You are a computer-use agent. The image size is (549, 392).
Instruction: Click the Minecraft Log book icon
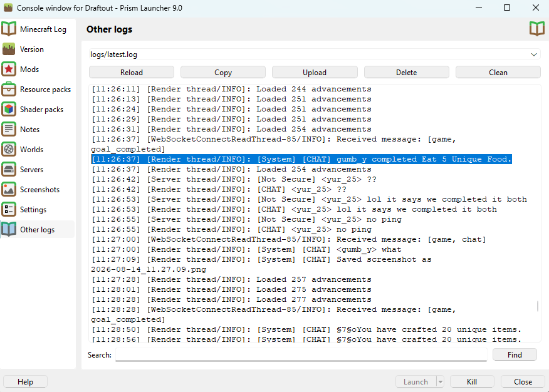9,29
